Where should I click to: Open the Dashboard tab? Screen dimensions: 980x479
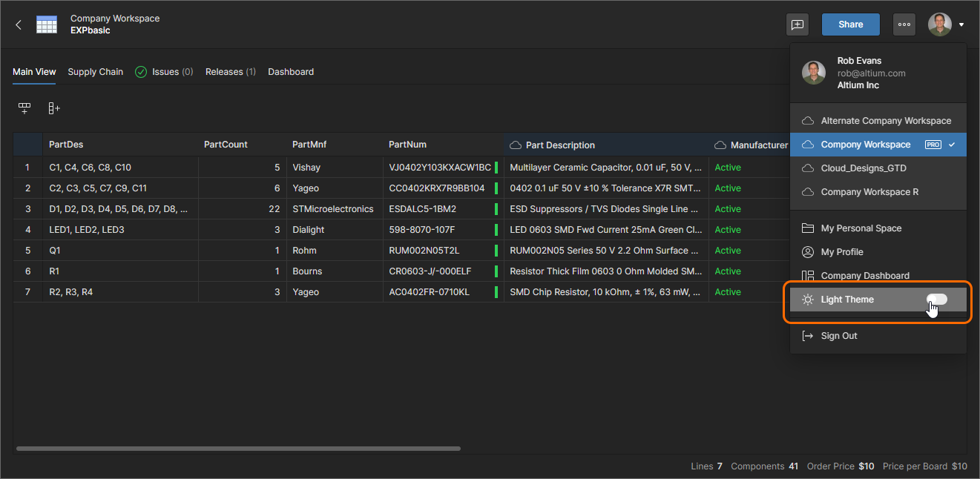pyautogui.click(x=290, y=72)
